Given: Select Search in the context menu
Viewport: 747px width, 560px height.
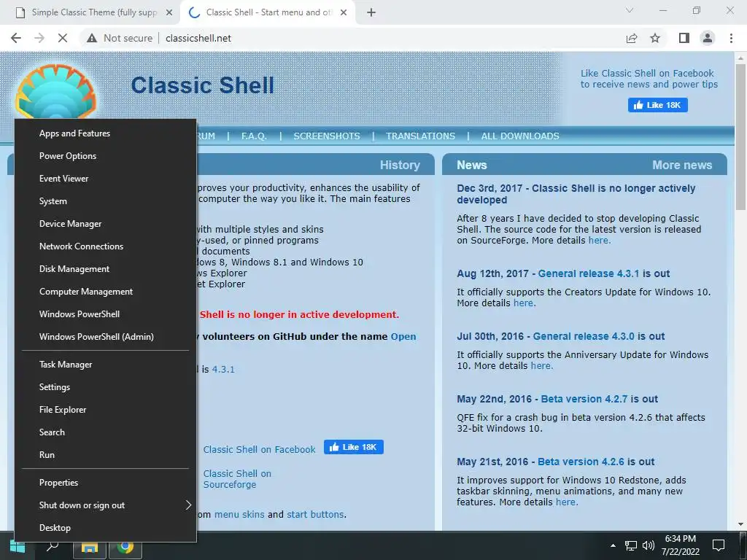Looking at the screenshot, I should tap(105, 432).
